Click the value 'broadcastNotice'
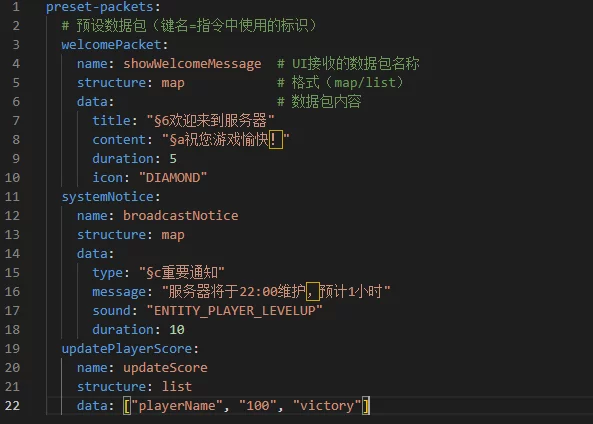The width and height of the screenshot is (593, 424). [x=181, y=216]
